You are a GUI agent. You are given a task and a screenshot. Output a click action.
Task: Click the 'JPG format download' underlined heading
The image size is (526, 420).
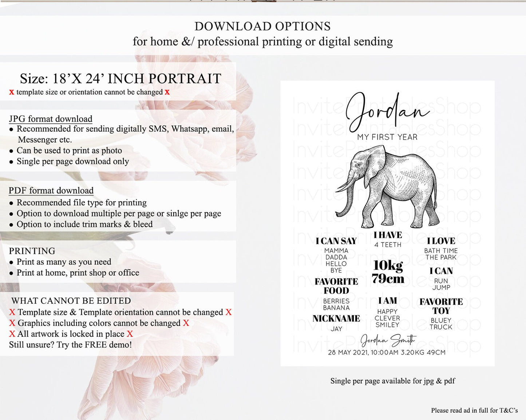[x=51, y=119]
